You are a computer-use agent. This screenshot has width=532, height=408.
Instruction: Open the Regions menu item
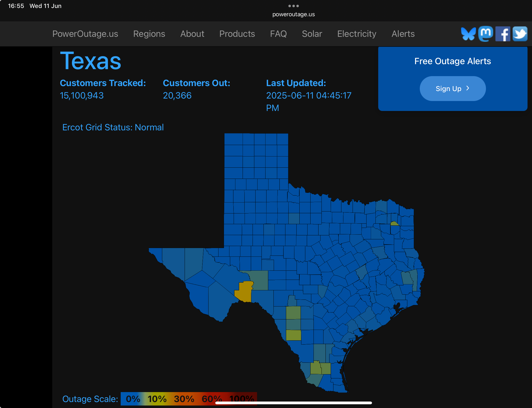(x=149, y=34)
